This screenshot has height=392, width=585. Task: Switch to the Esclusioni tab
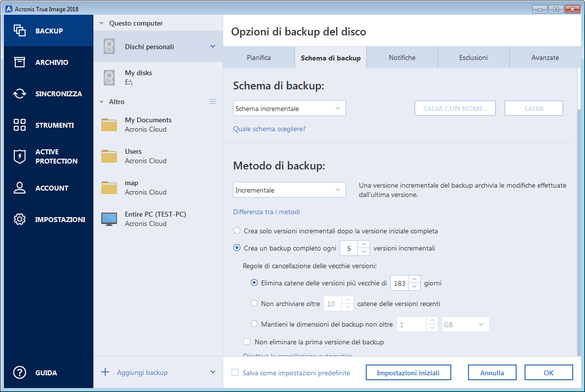point(473,57)
